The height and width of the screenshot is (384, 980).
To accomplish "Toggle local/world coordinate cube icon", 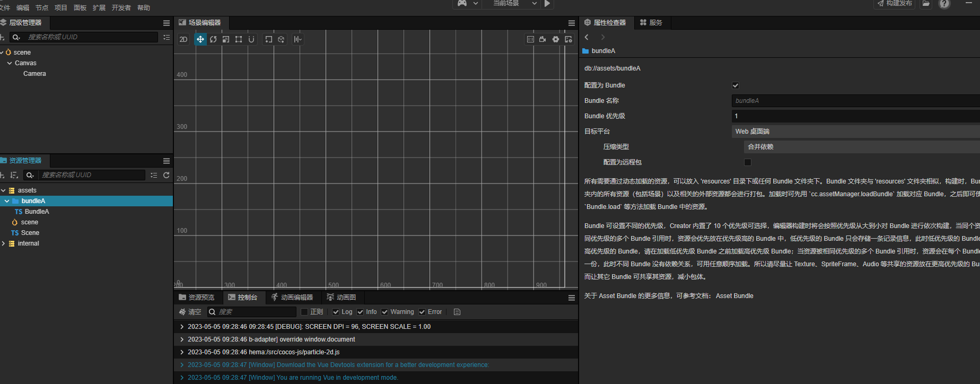I will (x=282, y=39).
